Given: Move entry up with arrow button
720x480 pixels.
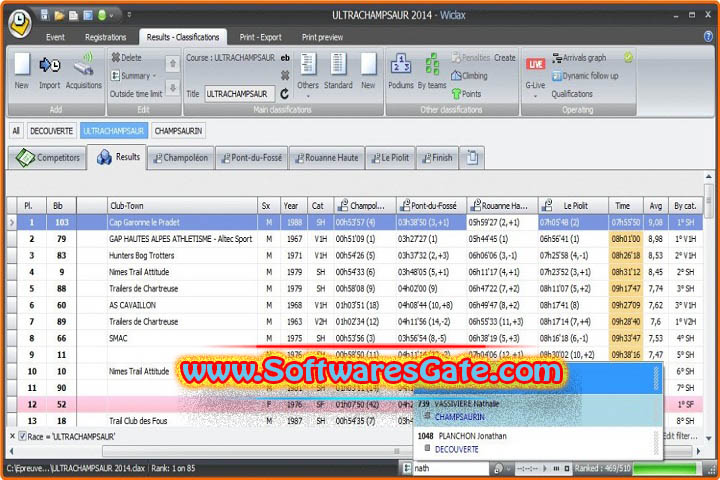Looking at the screenshot, I should 173,63.
